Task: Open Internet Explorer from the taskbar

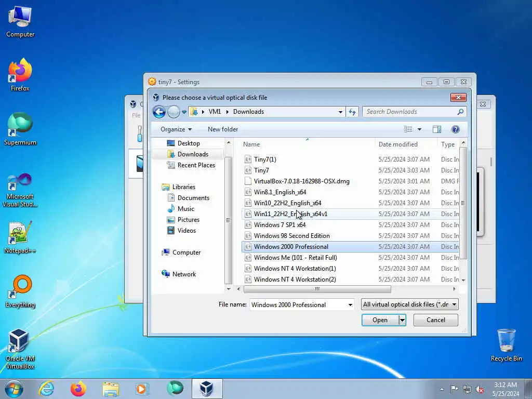Action: (x=46, y=389)
